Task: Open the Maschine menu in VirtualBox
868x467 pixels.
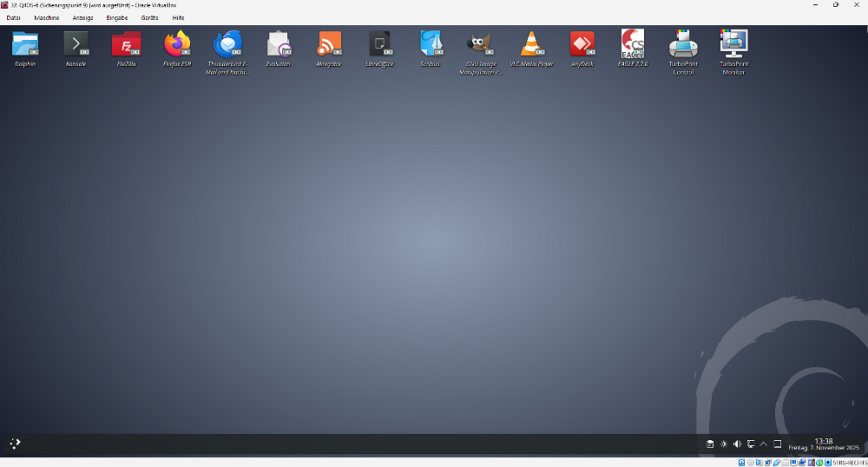Action: tap(47, 17)
